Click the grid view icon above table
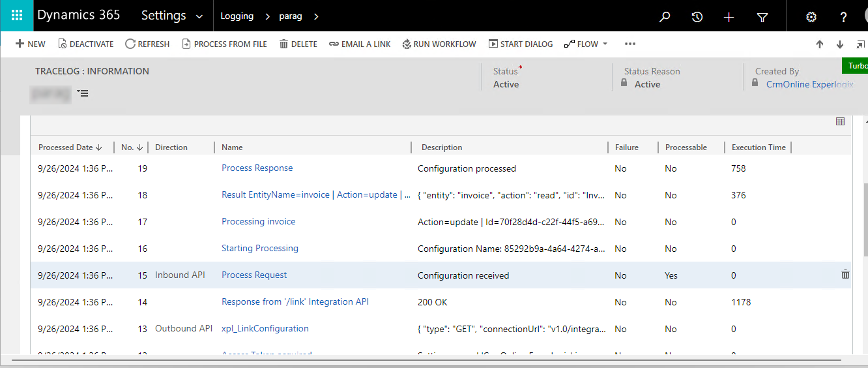This screenshot has width=868, height=368. pos(841,121)
